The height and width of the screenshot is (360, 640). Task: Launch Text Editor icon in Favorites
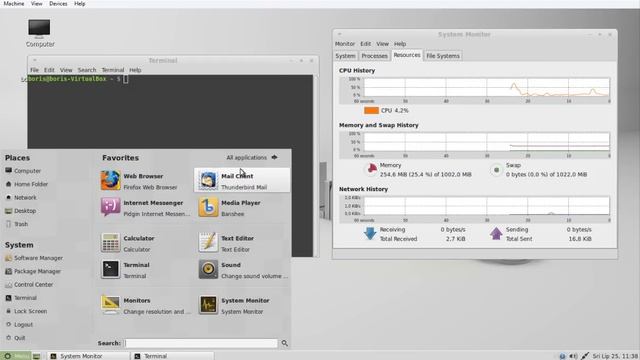208,242
